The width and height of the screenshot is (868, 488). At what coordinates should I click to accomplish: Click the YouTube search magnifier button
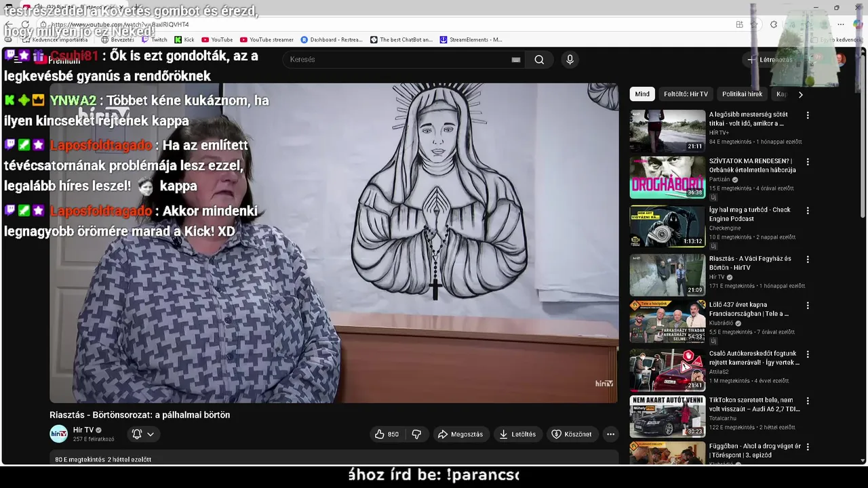pos(539,60)
